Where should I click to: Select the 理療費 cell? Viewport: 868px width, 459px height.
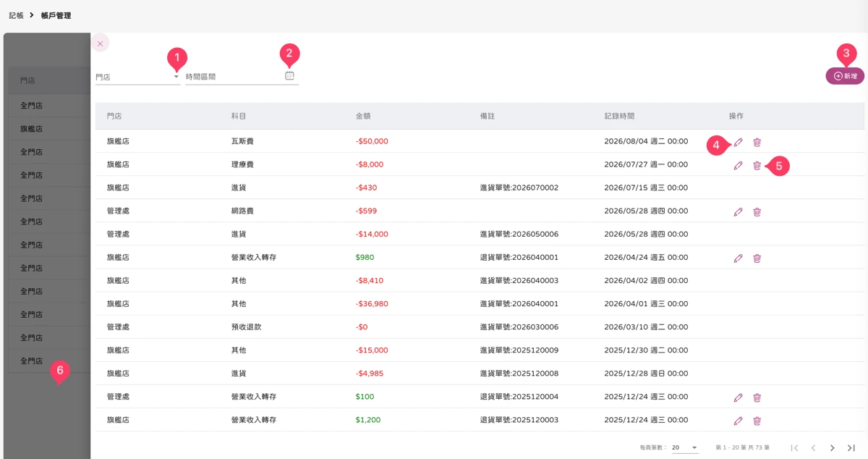(x=242, y=164)
